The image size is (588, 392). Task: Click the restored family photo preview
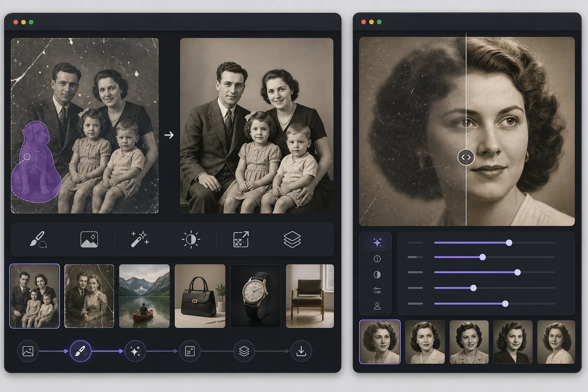(x=256, y=126)
